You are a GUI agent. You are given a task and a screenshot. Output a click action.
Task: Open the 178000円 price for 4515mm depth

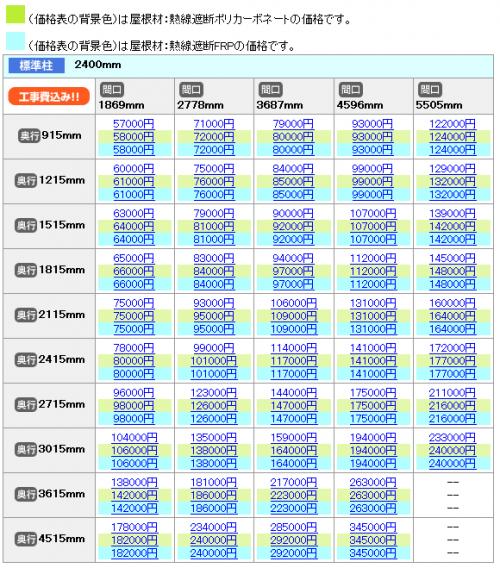click(x=134, y=527)
